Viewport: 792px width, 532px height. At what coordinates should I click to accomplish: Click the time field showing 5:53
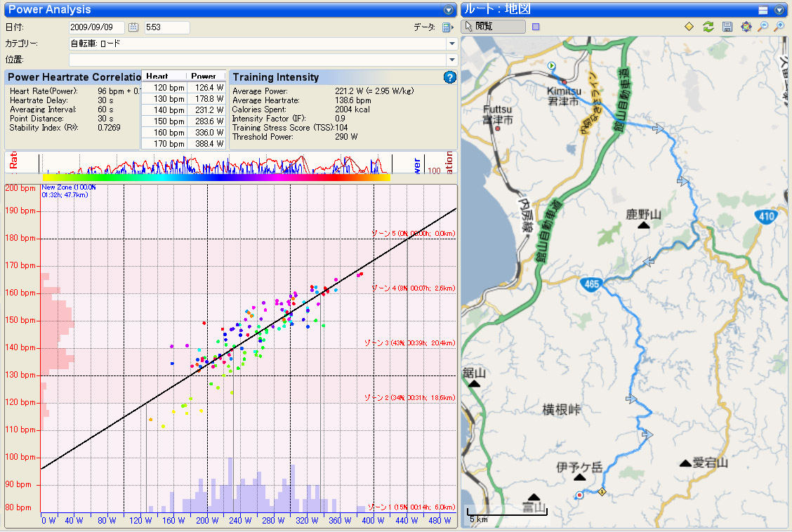coord(167,27)
